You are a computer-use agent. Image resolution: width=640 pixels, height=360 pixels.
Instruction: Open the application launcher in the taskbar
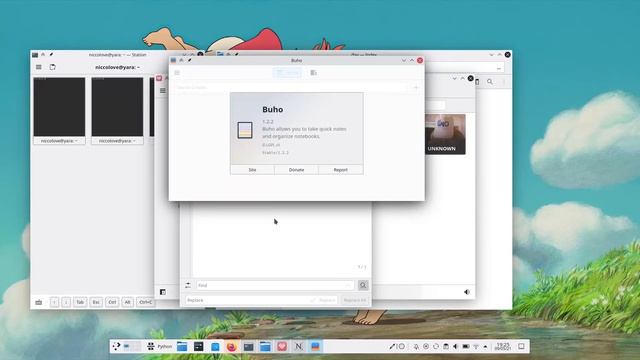pyautogui.click(x=116, y=346)
